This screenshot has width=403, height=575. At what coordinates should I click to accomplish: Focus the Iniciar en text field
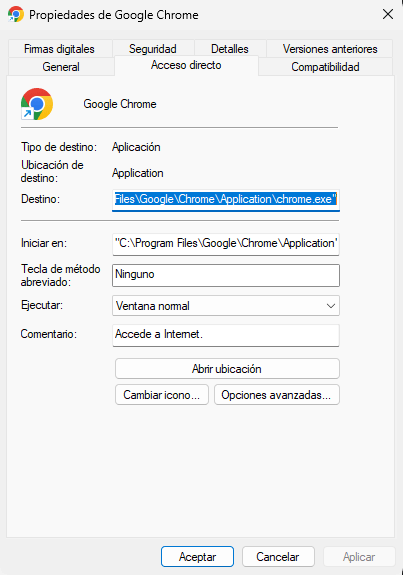[x=226, y=244]
